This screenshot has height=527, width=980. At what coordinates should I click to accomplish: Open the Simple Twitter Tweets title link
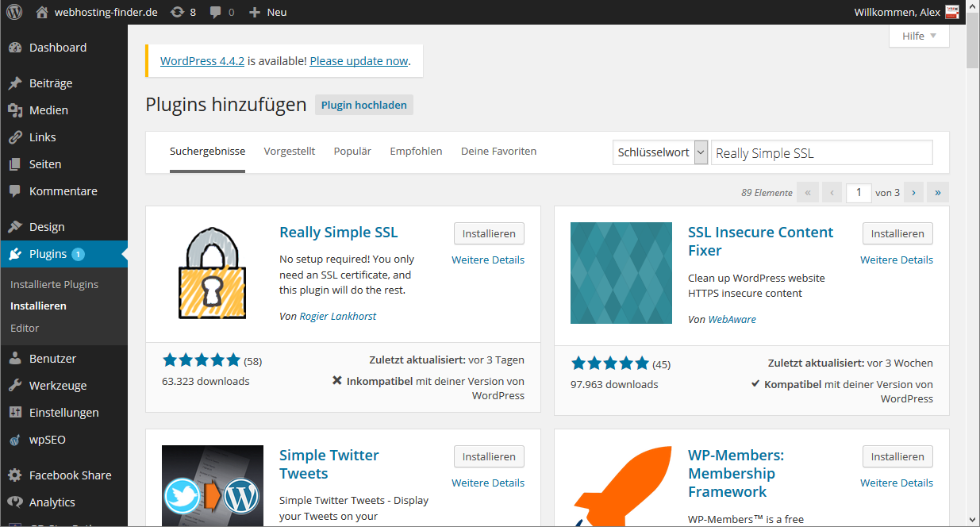329,464
